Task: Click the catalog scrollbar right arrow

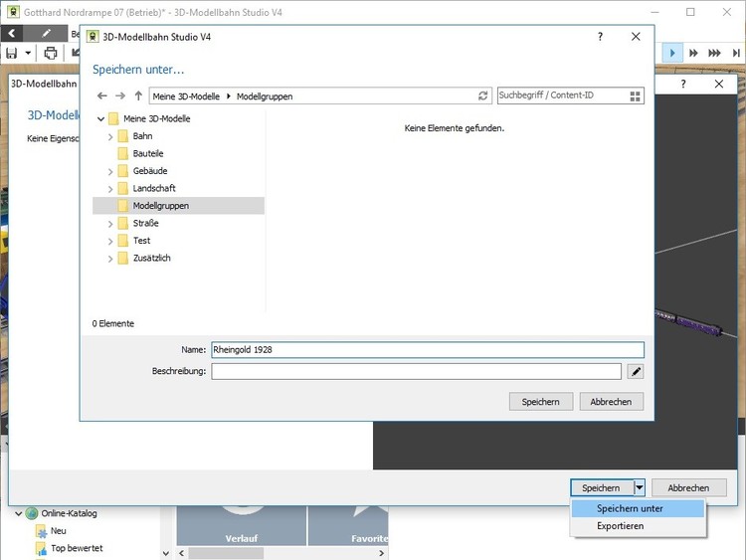Action: [x=381, y=553]
